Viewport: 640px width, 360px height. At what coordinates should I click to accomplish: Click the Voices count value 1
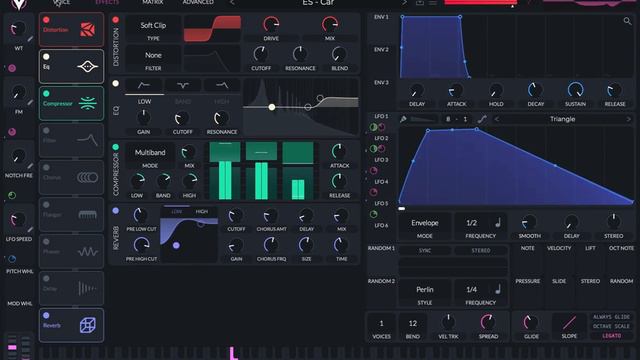pyautogui.click(x=381, y=323)
